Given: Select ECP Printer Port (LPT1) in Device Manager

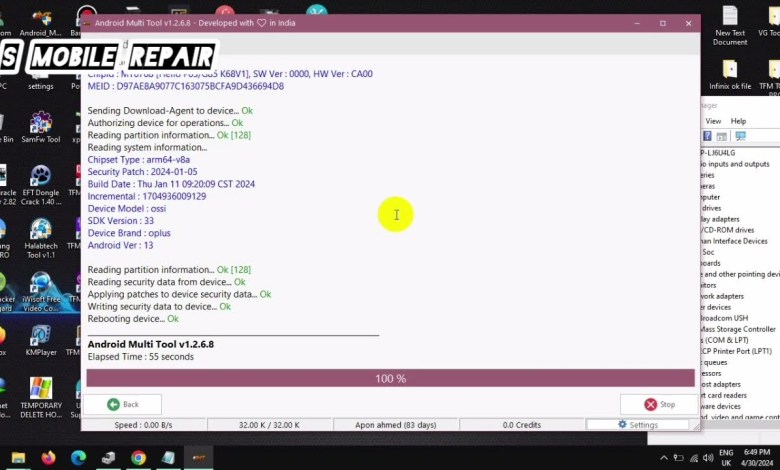Looking at the screenshot, I should 736,351.
